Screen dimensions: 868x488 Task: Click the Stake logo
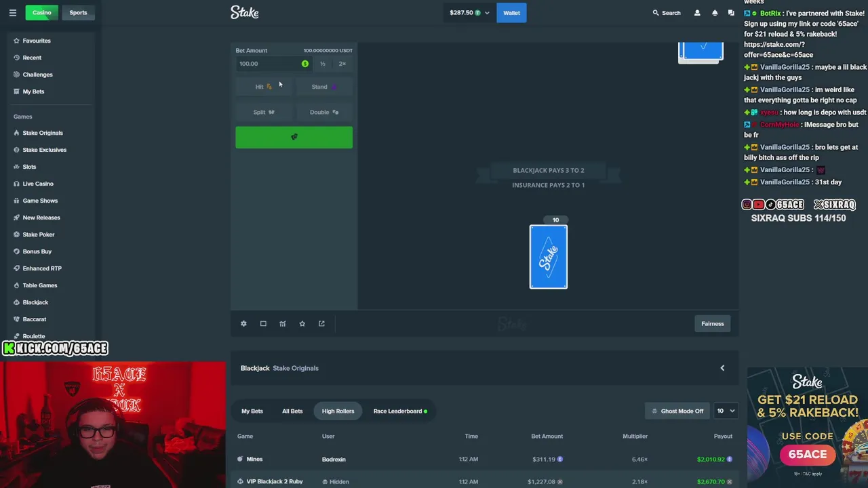point(244,12)
